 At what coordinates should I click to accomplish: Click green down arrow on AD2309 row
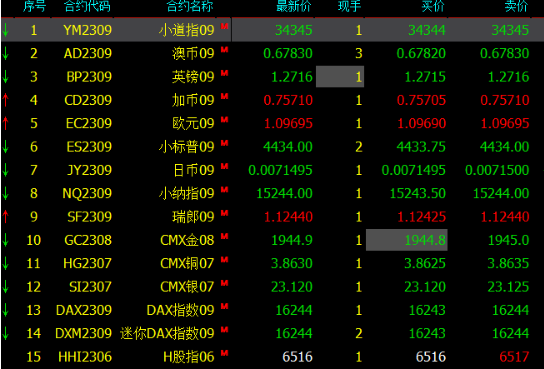[5, 53]
